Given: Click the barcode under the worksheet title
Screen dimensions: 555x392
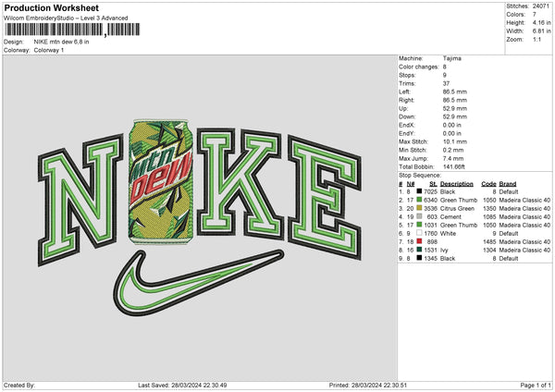Looking at the screenshot, I should (72, 30).
